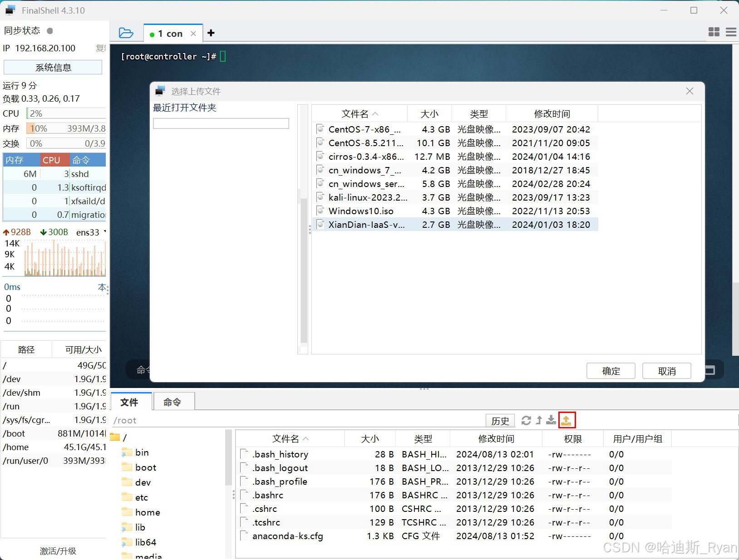Click the 交换 swap usage bar

(66, 143)
